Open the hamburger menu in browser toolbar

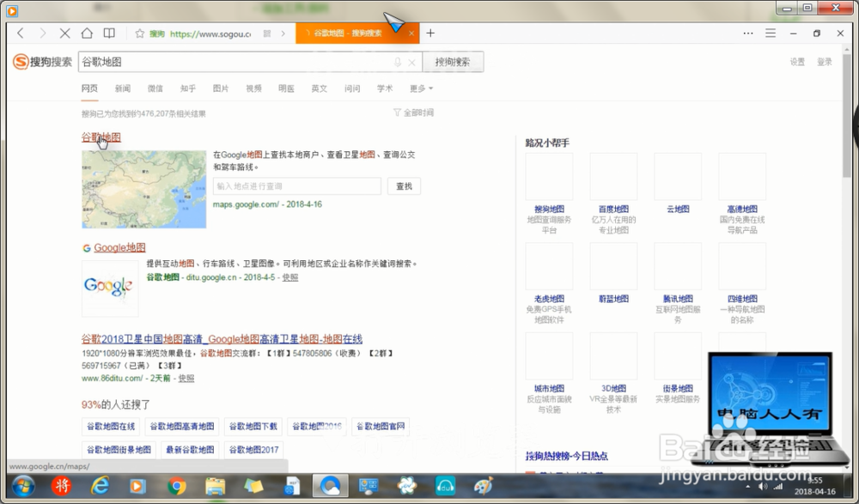tap(771, 33)
